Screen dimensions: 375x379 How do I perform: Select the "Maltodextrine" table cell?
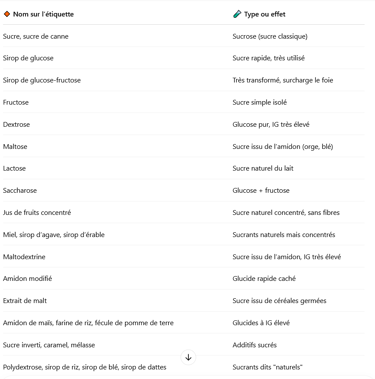24,257
